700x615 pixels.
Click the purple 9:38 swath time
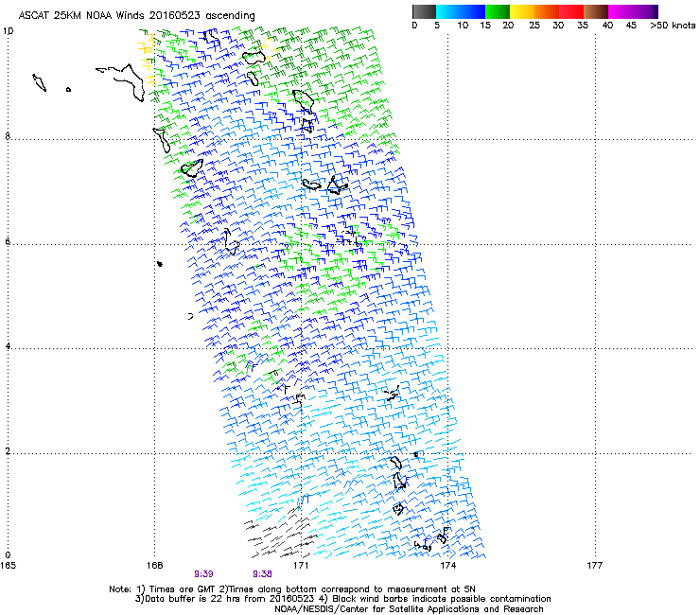262,574
